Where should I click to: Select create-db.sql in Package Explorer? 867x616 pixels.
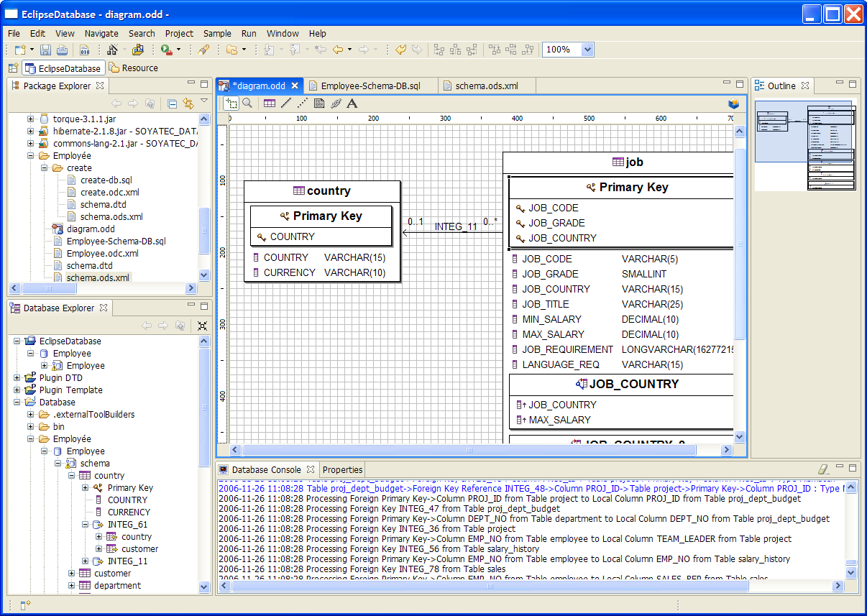(106, 180)
